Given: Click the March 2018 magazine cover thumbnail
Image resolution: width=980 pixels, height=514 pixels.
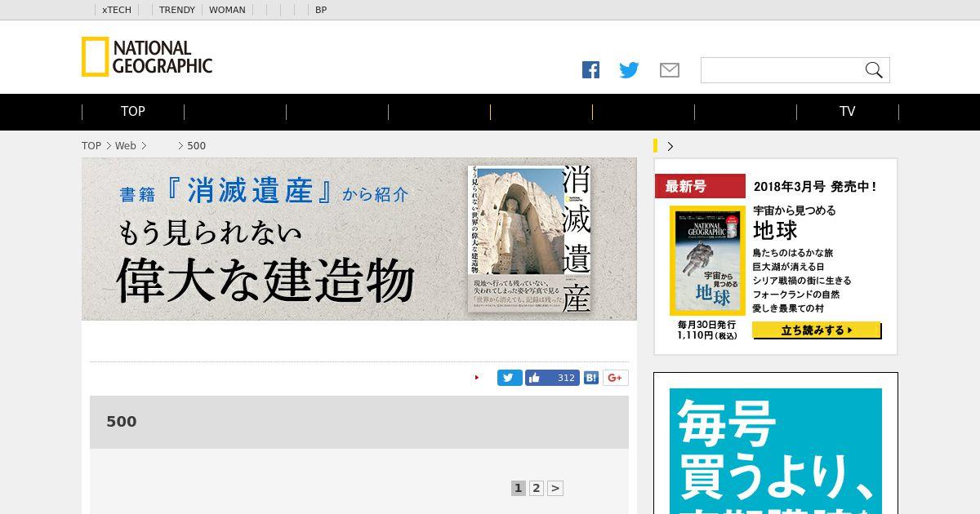Looking at the screenshot, I should coord(708,261).
